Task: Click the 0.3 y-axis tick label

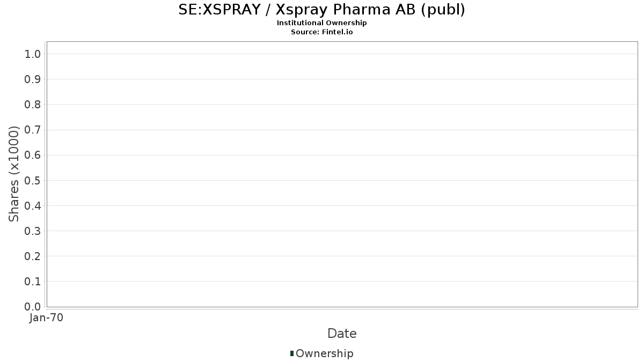Action: pos(33,231)
